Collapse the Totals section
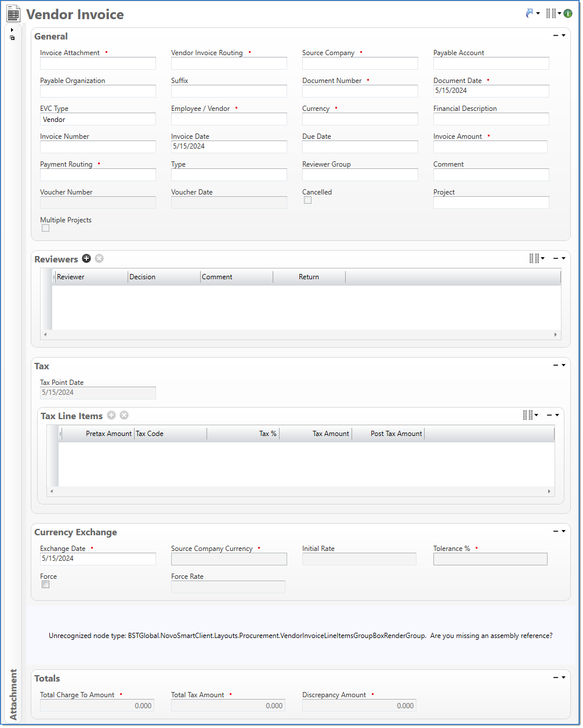 pos(556,678)
